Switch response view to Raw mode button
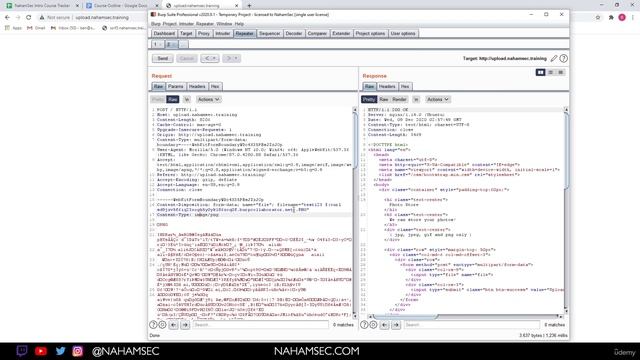The height and width of the screenshot is (360, 640). click(384, 99)
